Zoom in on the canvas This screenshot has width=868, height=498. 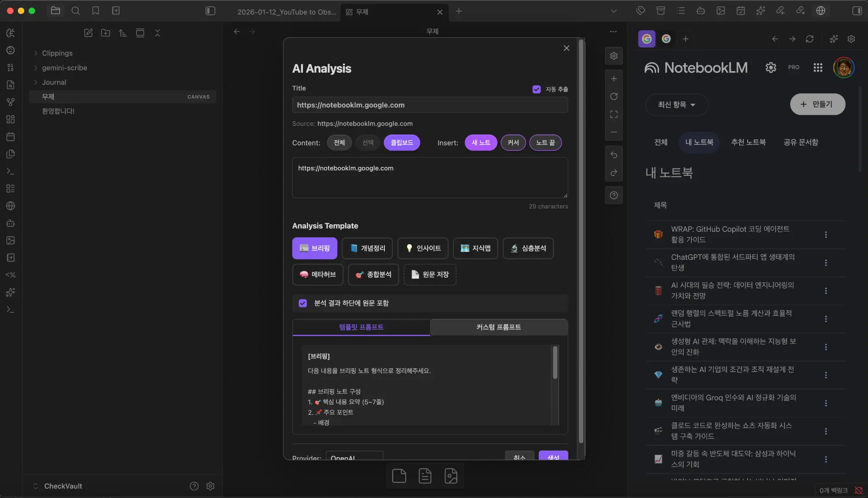click(614, 79)
